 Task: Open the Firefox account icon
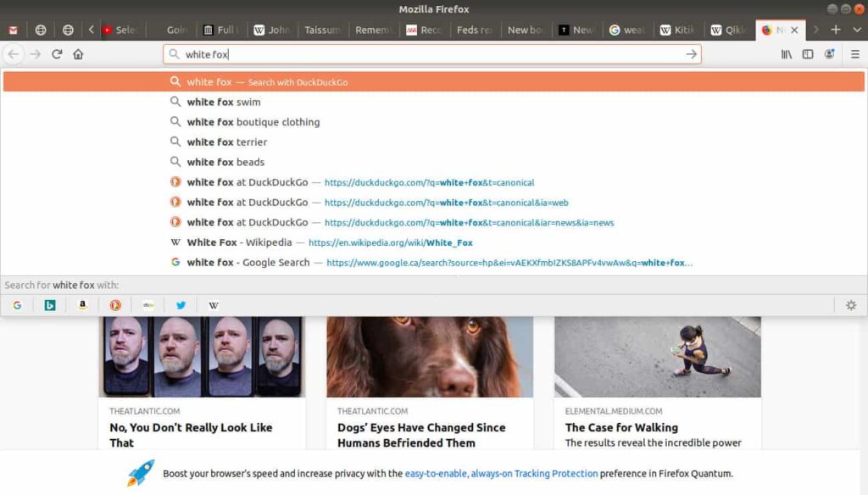(x=829, y=54)
